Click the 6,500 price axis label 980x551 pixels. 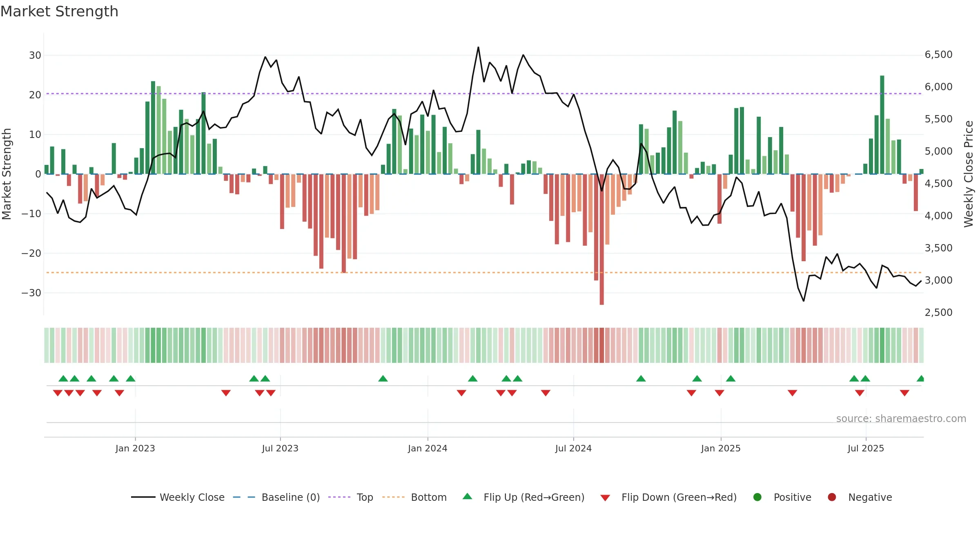[938, 55]
